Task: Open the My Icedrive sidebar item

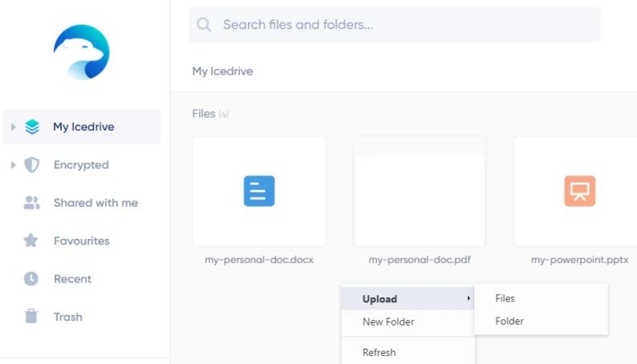Action: (82, 127)
